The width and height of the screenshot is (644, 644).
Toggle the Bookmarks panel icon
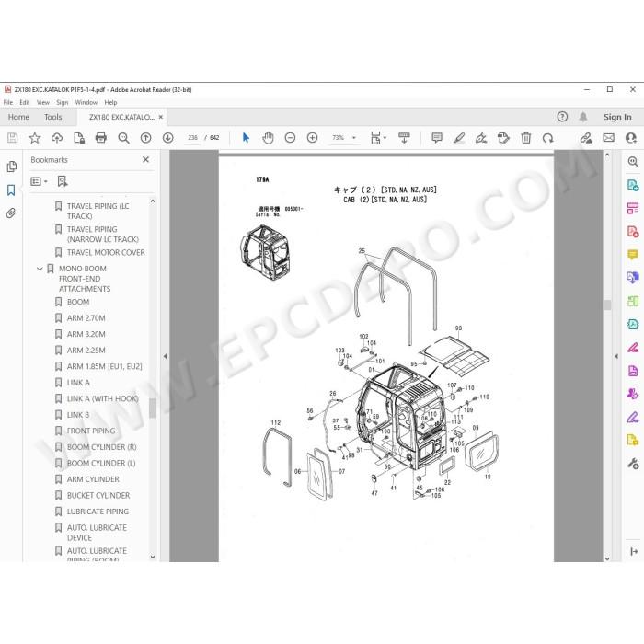(11, 190)
